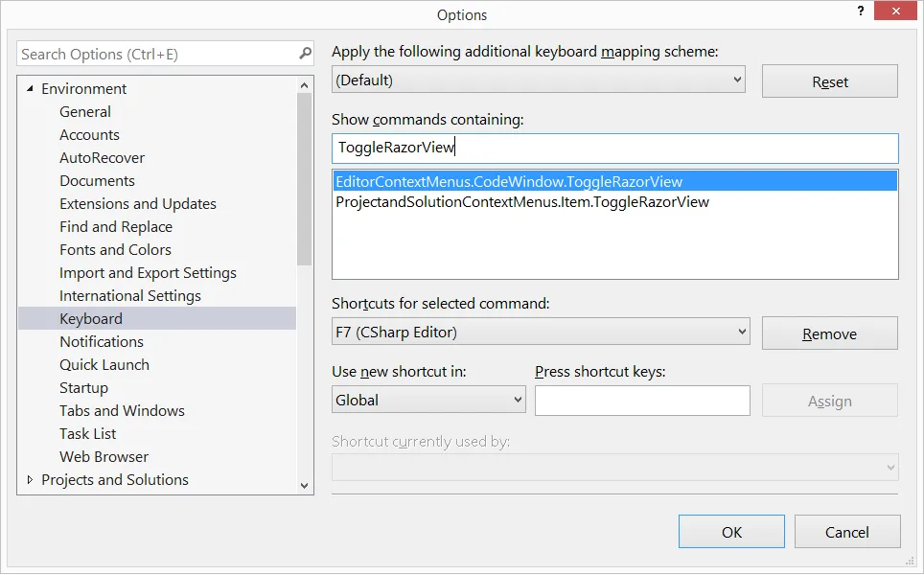Click the search magnifier icon
Screen dimensions: 924x575
[305, 54]
